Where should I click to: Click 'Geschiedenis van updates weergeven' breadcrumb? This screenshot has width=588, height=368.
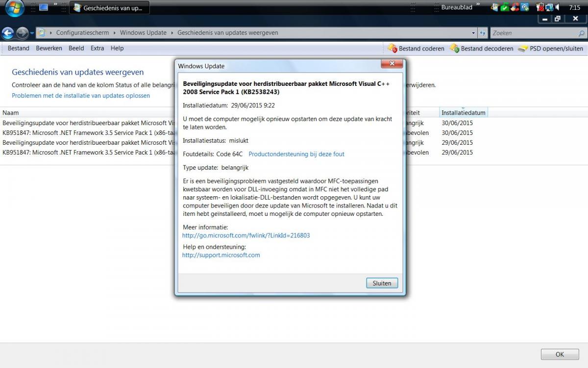(227, 33)
